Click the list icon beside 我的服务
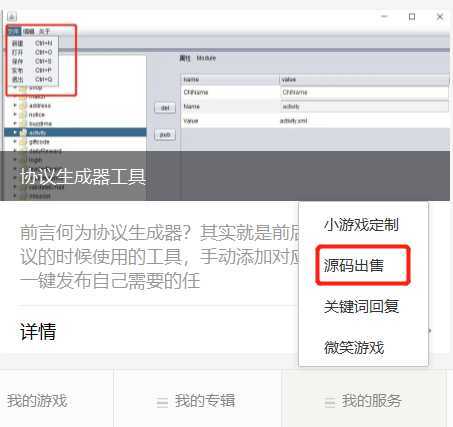453x427 pixels. [x=330, y=402]
